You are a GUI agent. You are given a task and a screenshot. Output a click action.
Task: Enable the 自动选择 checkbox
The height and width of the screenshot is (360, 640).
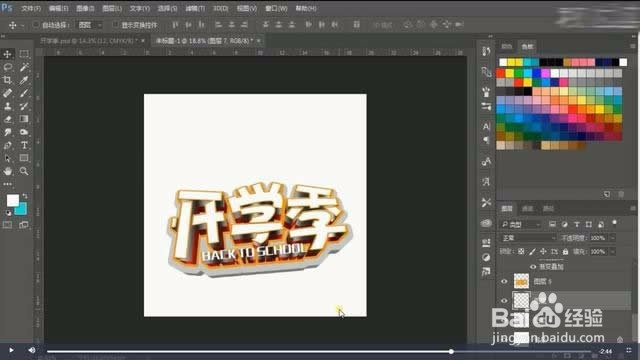coord(36,25)
